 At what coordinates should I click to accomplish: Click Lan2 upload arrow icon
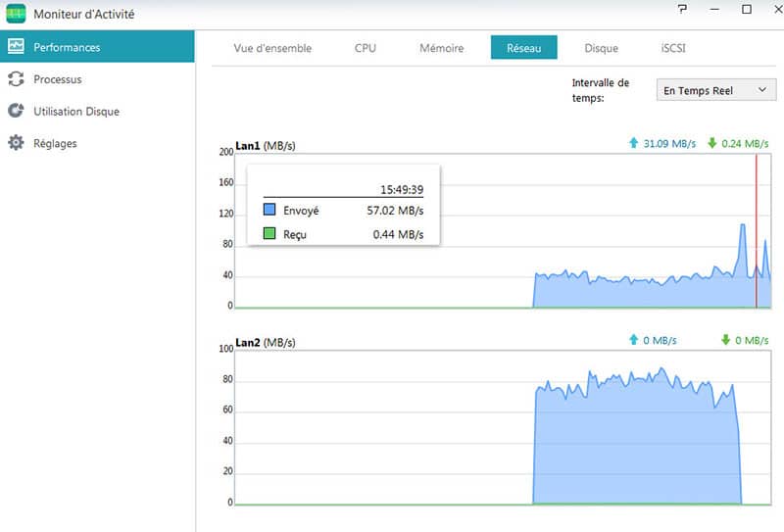(x=633, y=340)
